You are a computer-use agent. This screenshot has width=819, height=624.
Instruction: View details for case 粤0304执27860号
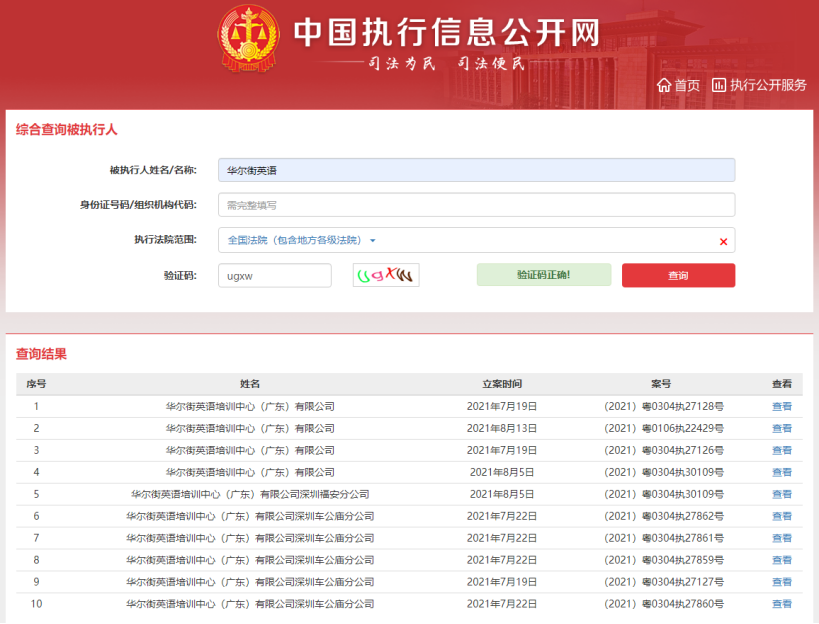pyautogui.click(x=782, y=604)
